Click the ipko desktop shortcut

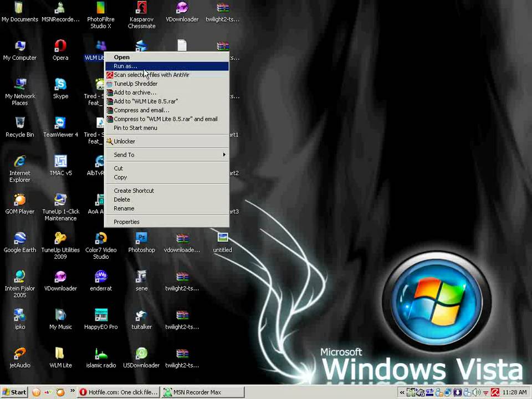20,319
